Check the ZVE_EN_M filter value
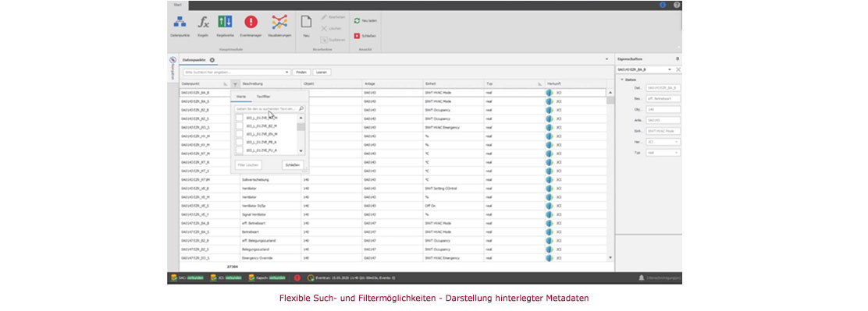Viewport: 868px width, 311px height. 239,134
